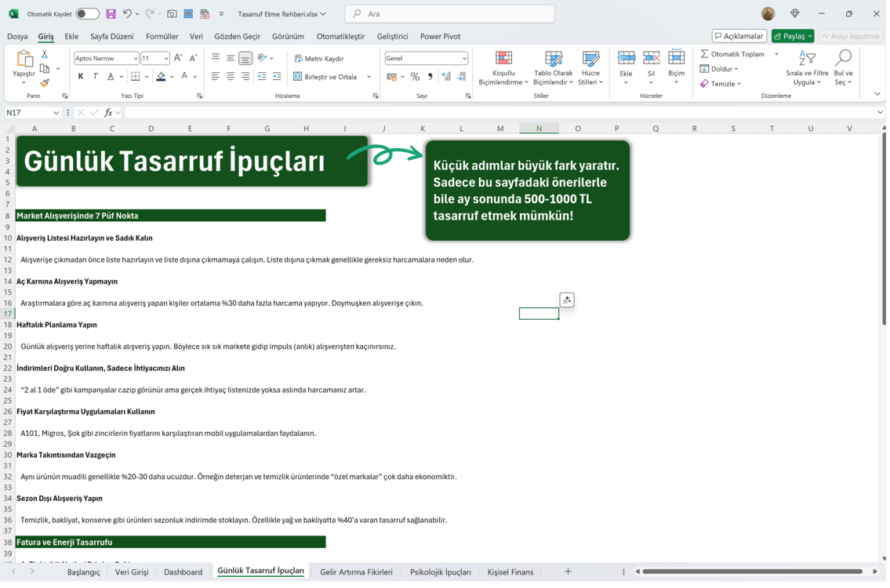Screen dimensions: 890x588
Task: Undo the last action
Action: click(x=127, y=13)
